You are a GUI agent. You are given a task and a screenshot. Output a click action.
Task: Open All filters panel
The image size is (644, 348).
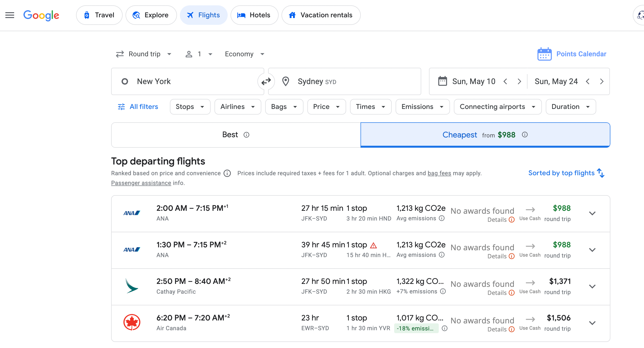tap(138, 107)
